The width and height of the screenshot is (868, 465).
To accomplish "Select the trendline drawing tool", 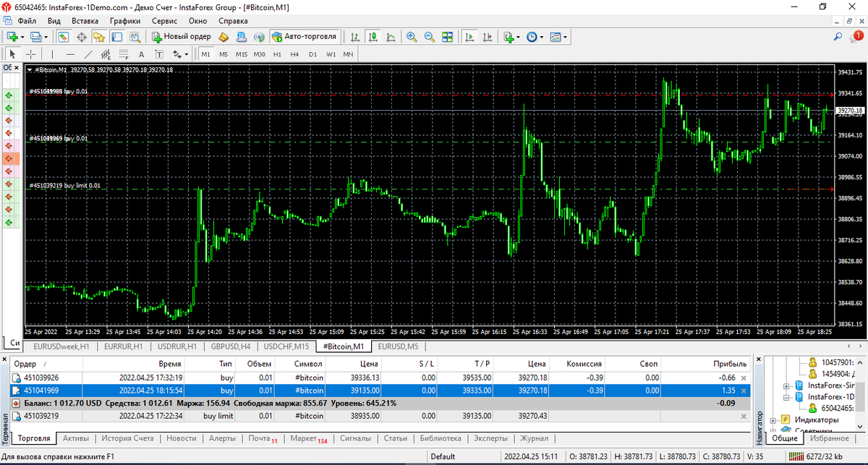I will 88,54.
